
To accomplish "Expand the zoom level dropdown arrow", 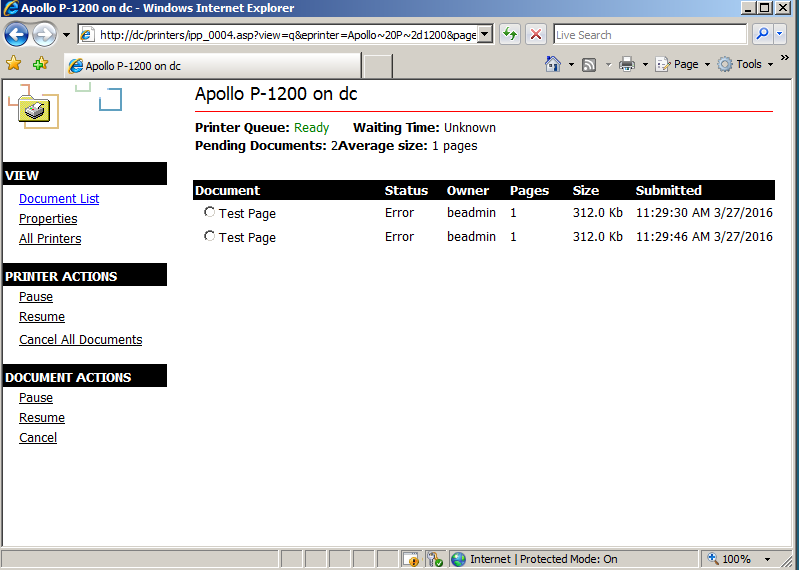I will pos(767,559).
